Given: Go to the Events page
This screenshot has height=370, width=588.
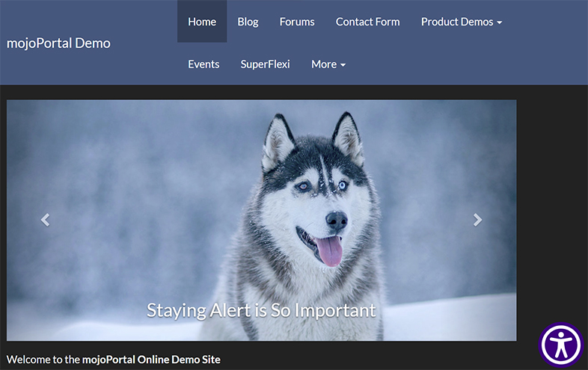Looking at the screenshot, I should pyautogui.click(x=203, y=64).
